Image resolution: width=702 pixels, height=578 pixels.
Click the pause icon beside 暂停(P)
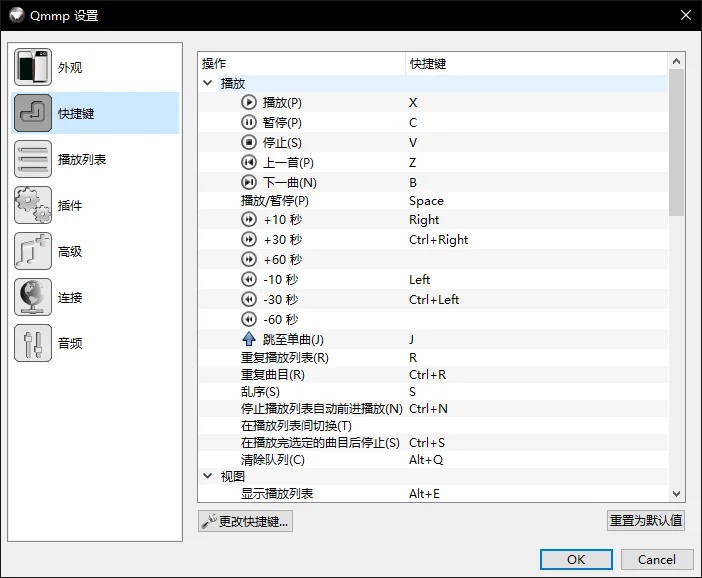pos(249,122)
